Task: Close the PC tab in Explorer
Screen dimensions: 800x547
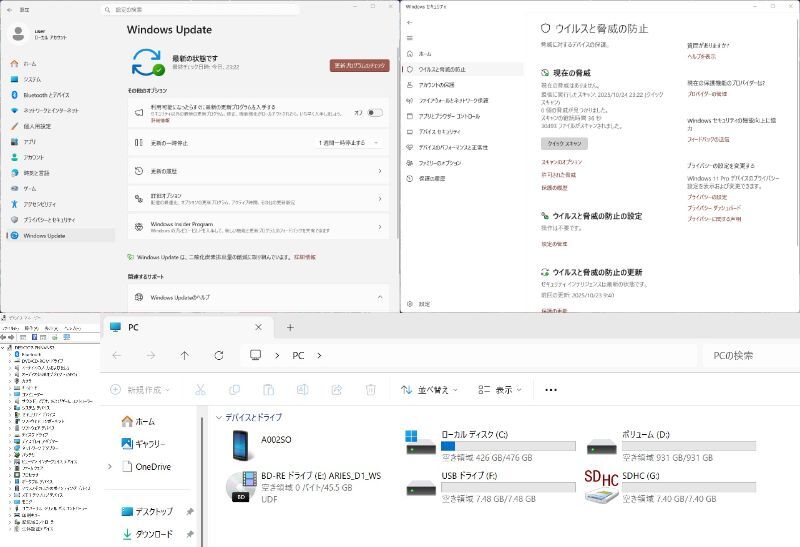Action: [258, 328]
